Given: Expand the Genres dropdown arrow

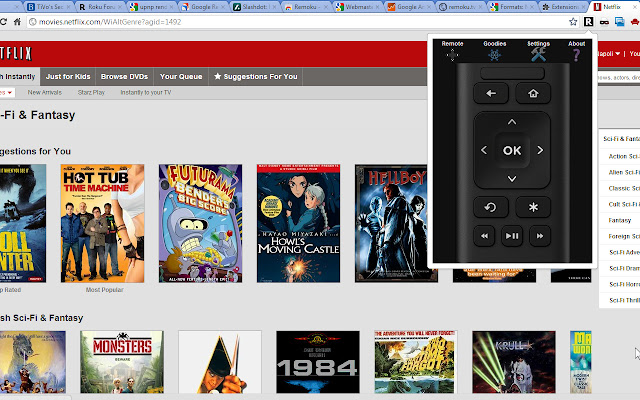Looking at the screenshot, I should point(9,93).
